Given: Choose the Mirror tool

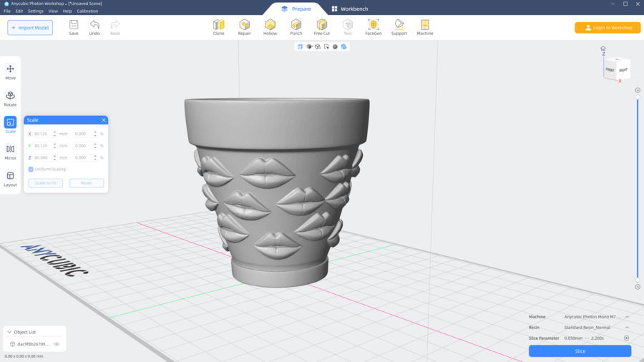Looking at the screenshot, I should click(x=10, y=152).
